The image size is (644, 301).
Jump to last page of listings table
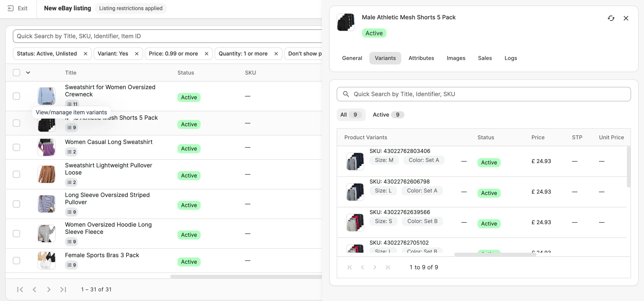tap(63, 290)
